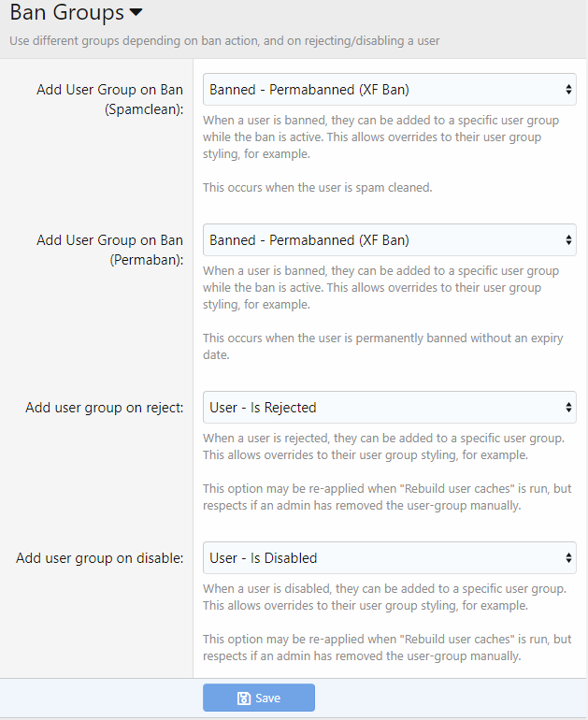Collapse the Ban Groups section caret
This screenshot has height=720, width=588.
tap(136, 13)
